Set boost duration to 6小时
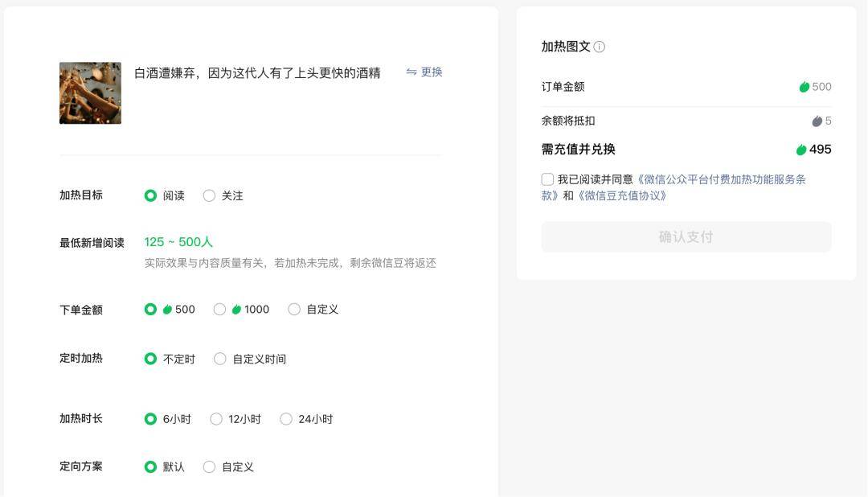 point(150,419)
